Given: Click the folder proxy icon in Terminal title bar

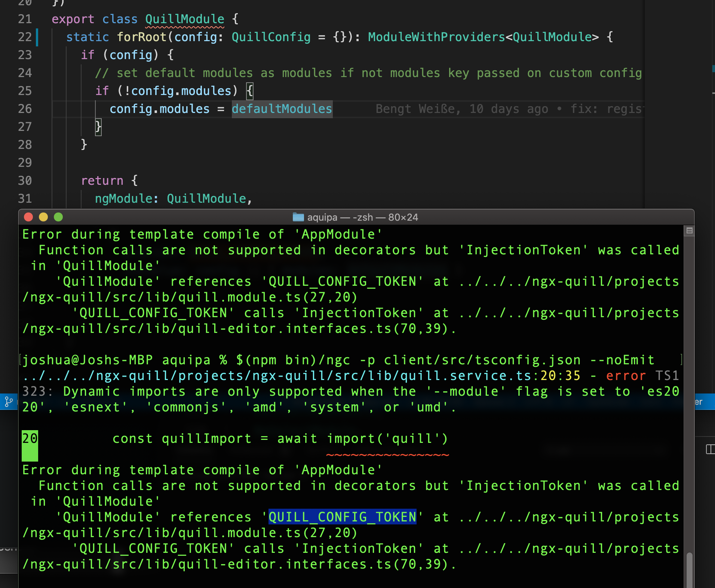Looking at the screenshot, I should [x=298, y=217].
